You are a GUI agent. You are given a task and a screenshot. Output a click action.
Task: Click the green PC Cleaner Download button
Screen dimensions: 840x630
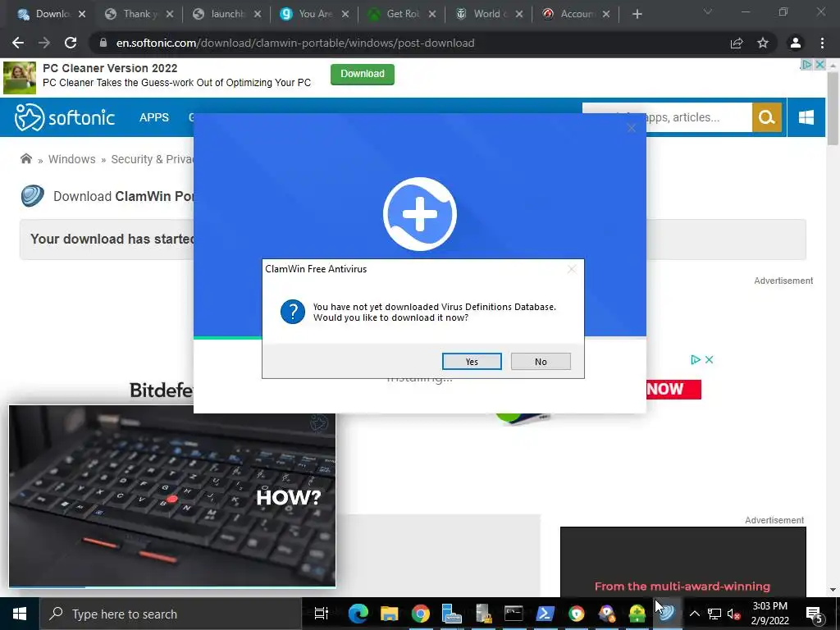(x=362, y=74)
